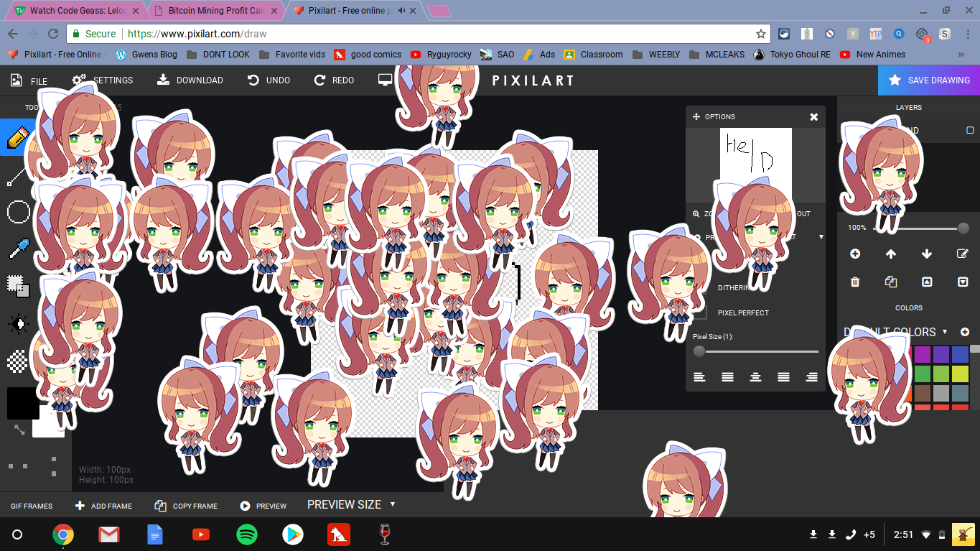The image size is (980, 551).
Task: Open the Classroom bookmark
Action: point(593,54)
